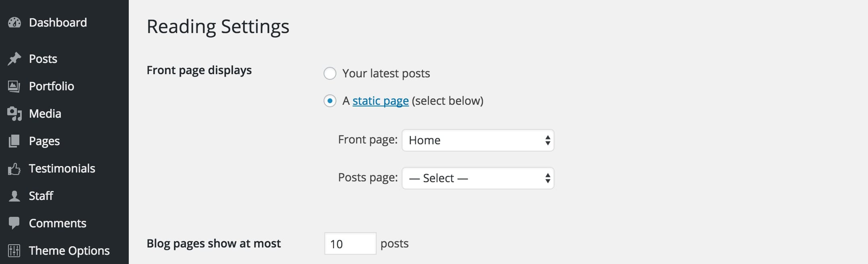Image resolution: width=868 pixels, height=264 pixels.
Task: Open the Posts page Select dropdown
Action: tap(478, 178)
